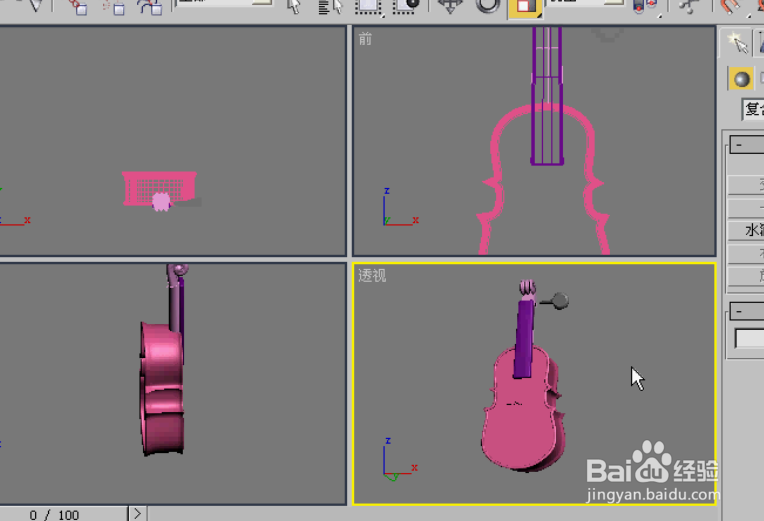Activate the Select and Move tool
This screenshot has width=764, height=521.
450,6
